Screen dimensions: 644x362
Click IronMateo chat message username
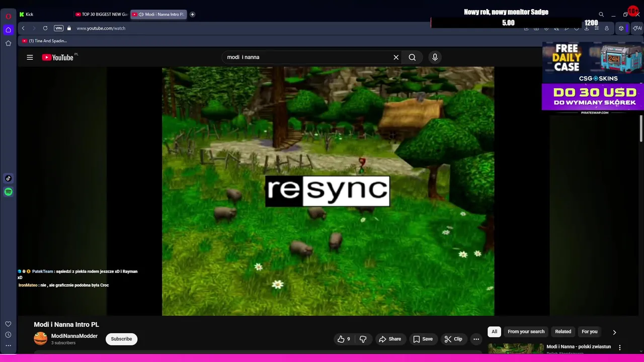(28, 285)
